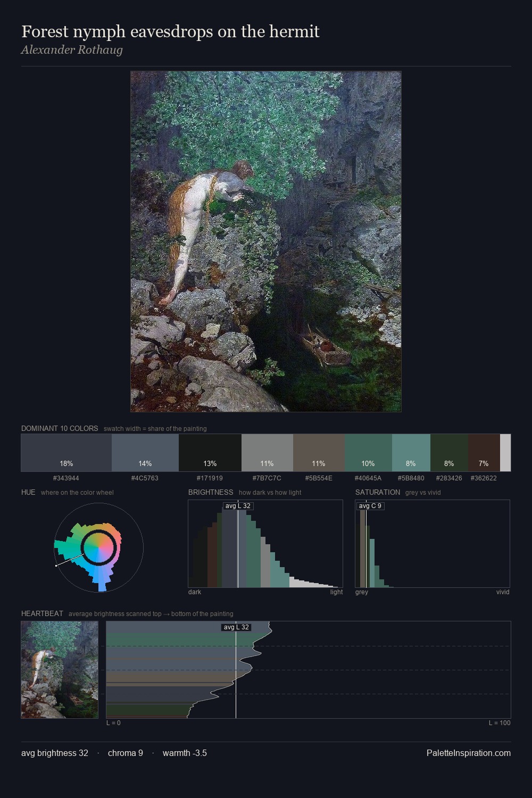The height and width of the screenshot is (798, 532).
Task: Click 'swatch width = share of the painting' note
Action: [155, 429]
